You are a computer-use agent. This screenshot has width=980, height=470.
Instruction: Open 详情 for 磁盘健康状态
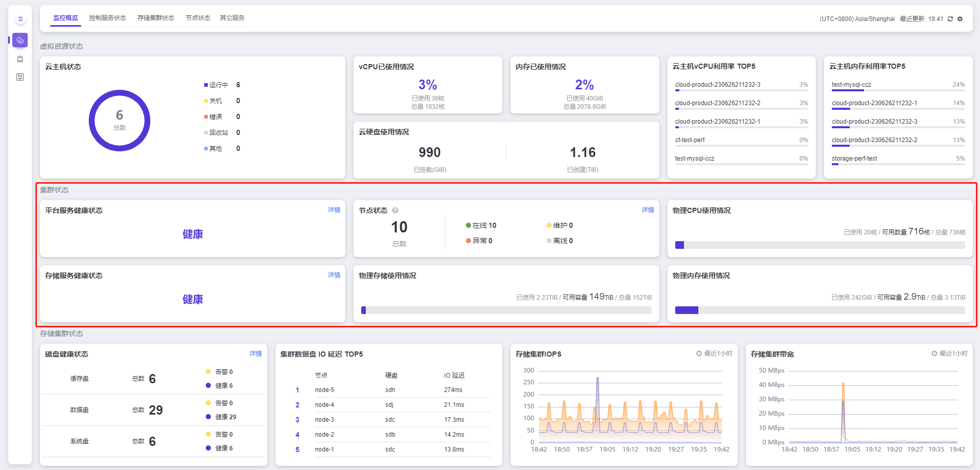[256, 354]
